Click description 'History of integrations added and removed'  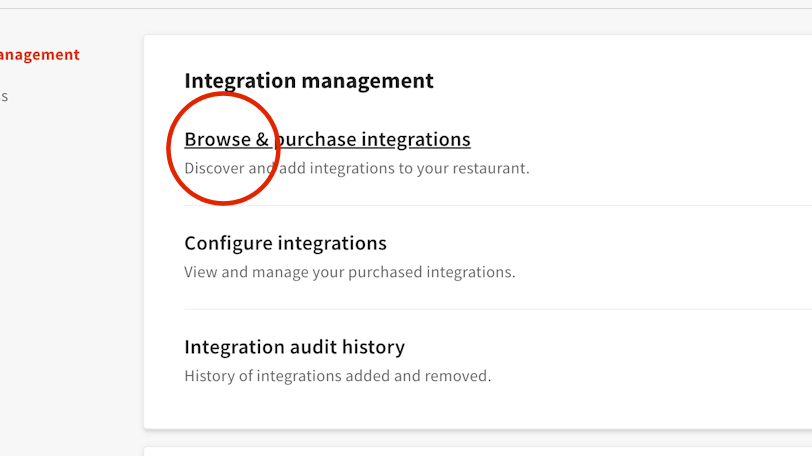pyautogui.click(x=337, y=376)
